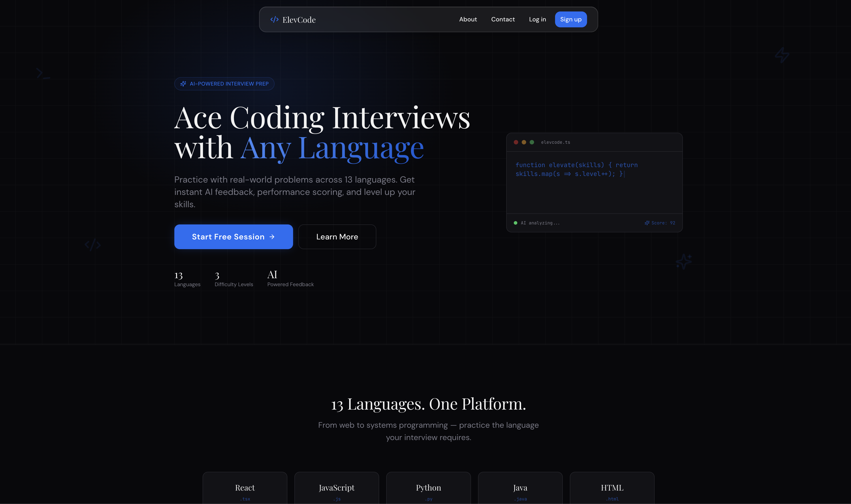
Task: Click the sparkle icon in the AI-POWERED badge
Action: tap(184, 84)
